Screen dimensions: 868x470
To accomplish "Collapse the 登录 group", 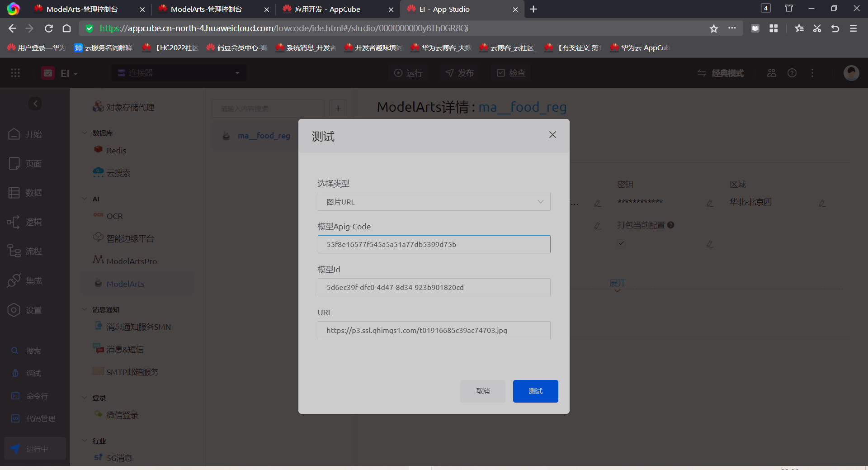I will coord(84,398).
